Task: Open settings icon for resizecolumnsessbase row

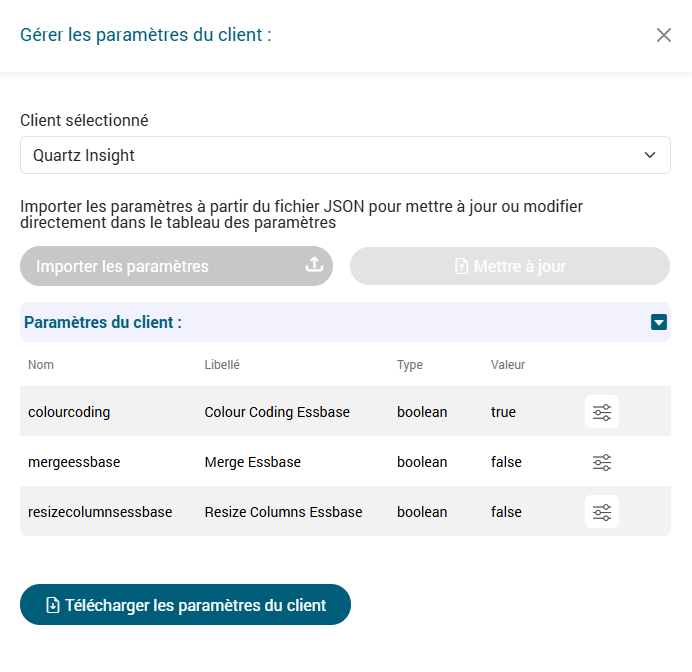Action: pyautogui.click(x=602, y=512)
